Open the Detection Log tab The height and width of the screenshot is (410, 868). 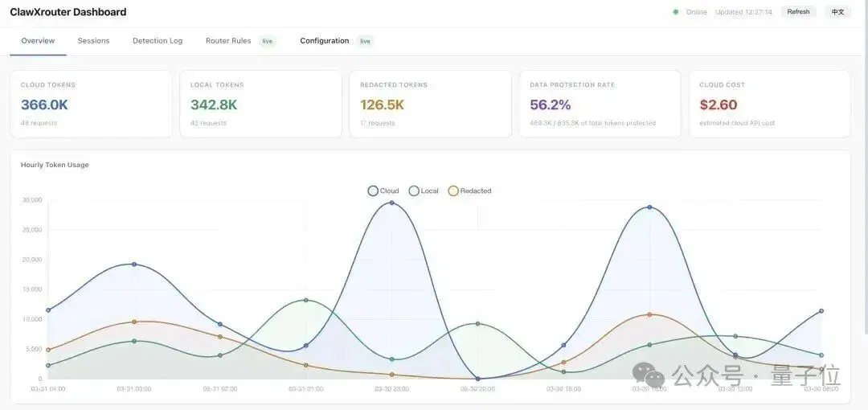158,41
